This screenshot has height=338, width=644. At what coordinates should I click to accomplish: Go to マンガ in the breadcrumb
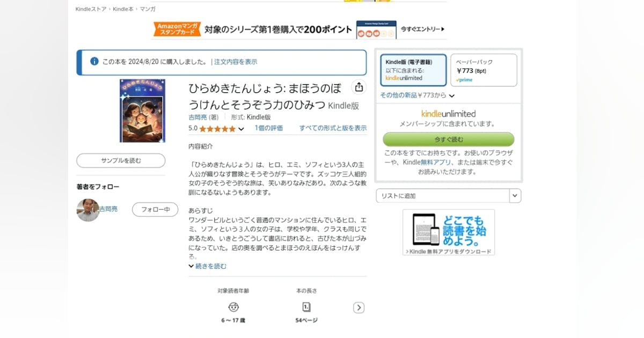148,9
